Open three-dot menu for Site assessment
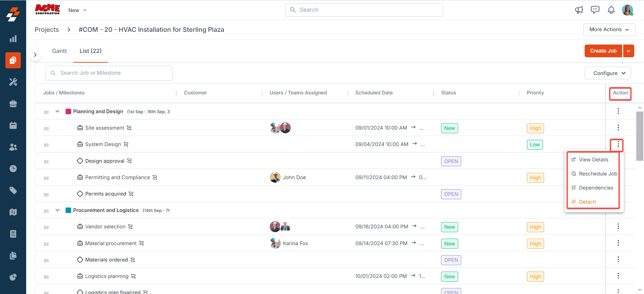 [x=618, y=128]
